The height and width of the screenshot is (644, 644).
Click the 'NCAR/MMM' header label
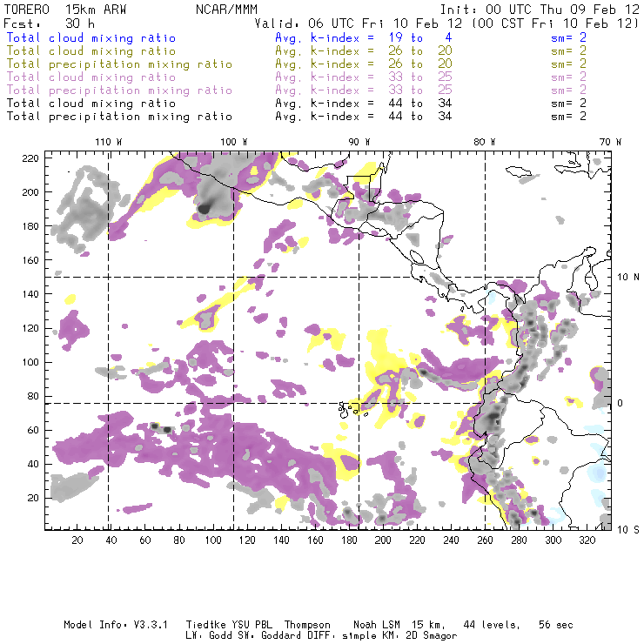pyautogui.click(x=227, y=10)
